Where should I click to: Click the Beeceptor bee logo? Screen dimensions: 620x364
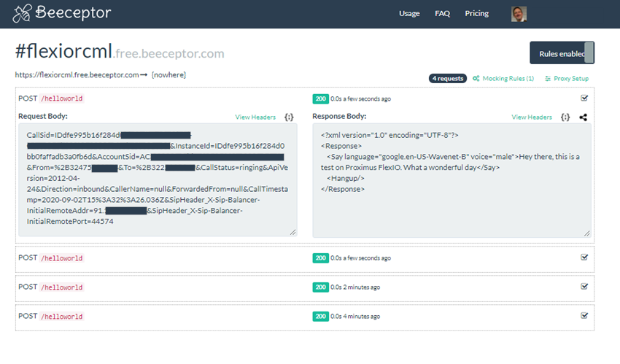pos(22,13)
